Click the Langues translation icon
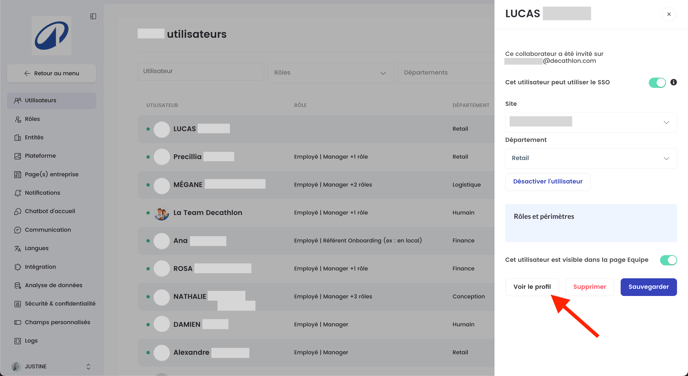This screenshot has height=376, width=688. 18,248
